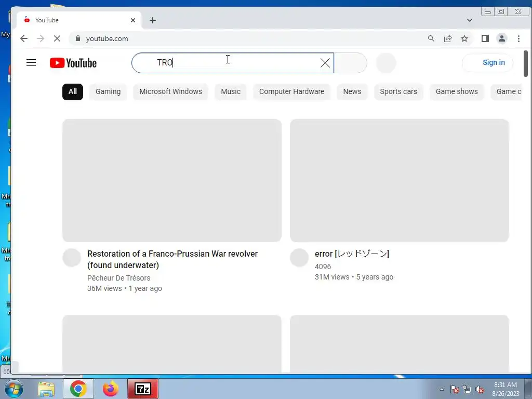The width and height of the screenshot is (532, 399).
Task: Select the Game shows filter chip
Action: (457, 91)
